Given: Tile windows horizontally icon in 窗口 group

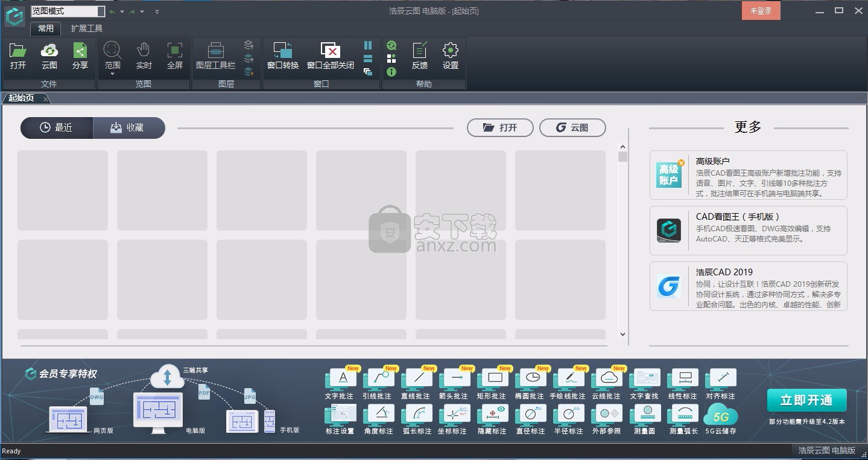Looking at the screenshot, I should [368, 59].
